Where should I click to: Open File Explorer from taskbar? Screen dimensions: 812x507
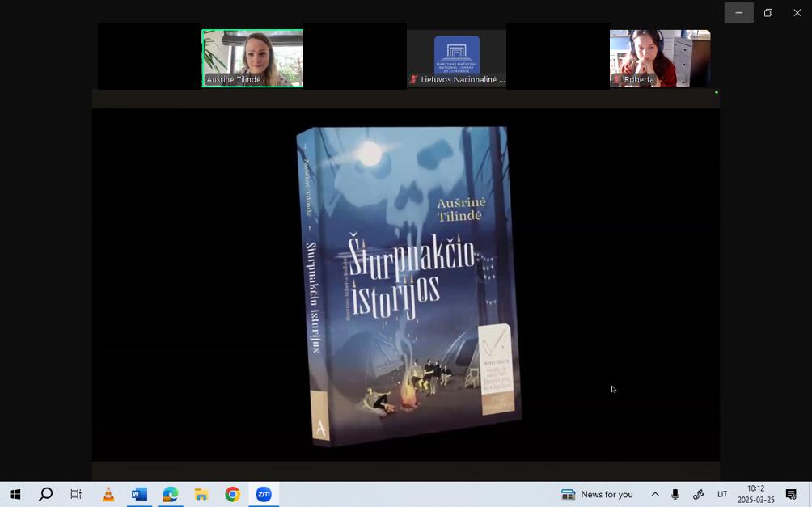click(201, 495)
